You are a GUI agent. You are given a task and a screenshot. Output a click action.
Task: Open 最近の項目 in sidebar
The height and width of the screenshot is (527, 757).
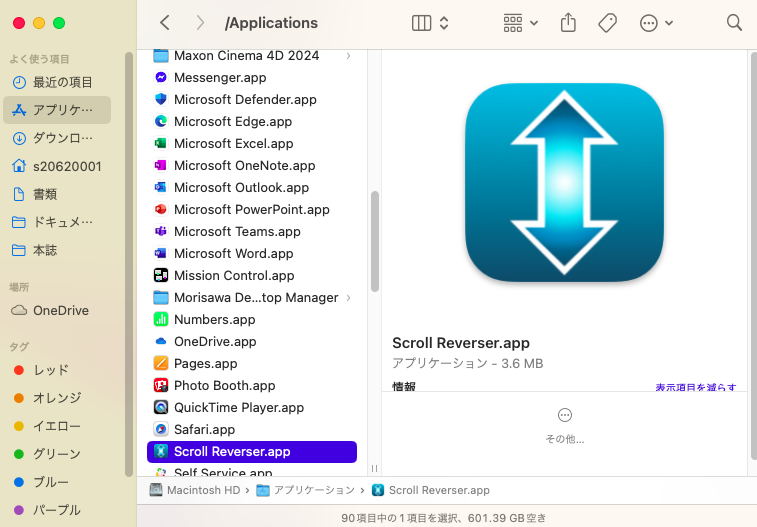click(x=57, y=83)
